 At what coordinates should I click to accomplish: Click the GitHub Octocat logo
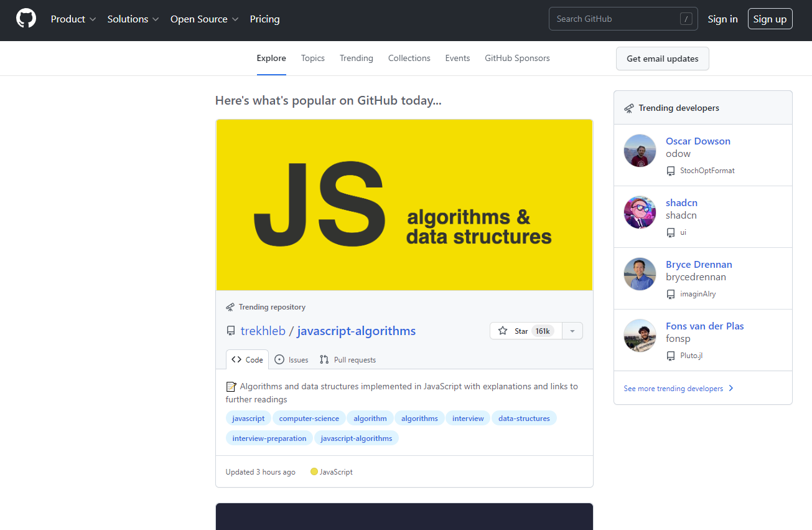26,19
